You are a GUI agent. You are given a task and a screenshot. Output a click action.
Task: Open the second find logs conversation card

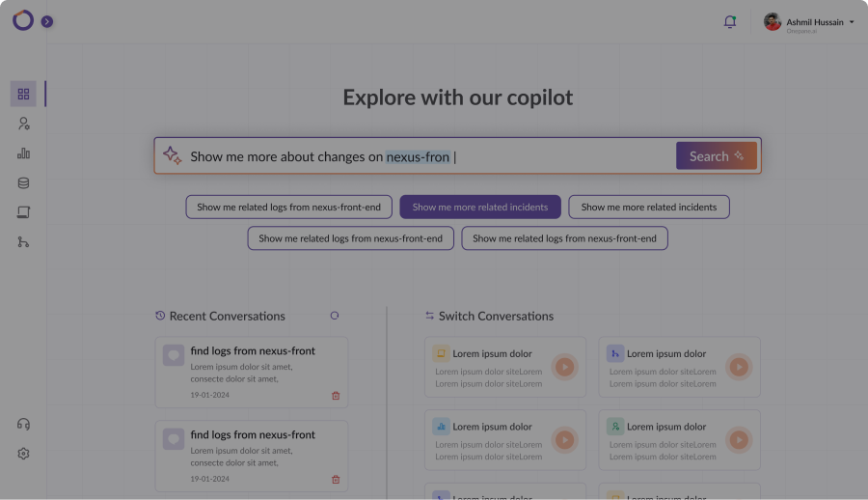pos(252,456)
